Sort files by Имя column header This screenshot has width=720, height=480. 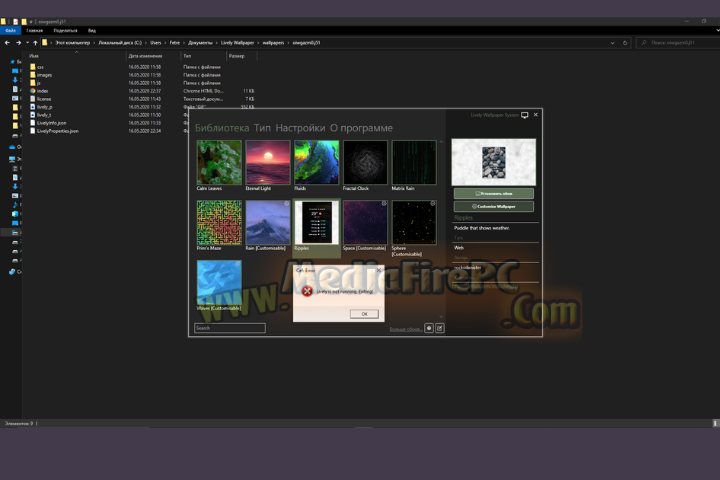click(35, 56)
